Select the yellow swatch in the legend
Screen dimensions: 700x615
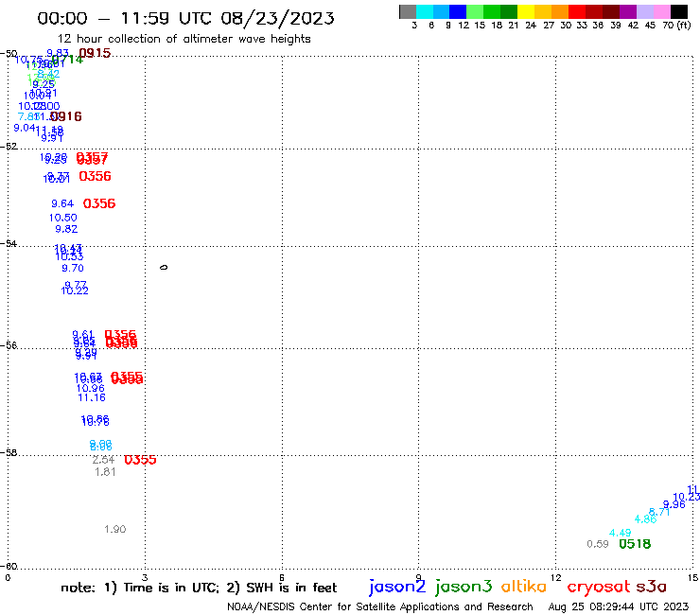(526, 11)
